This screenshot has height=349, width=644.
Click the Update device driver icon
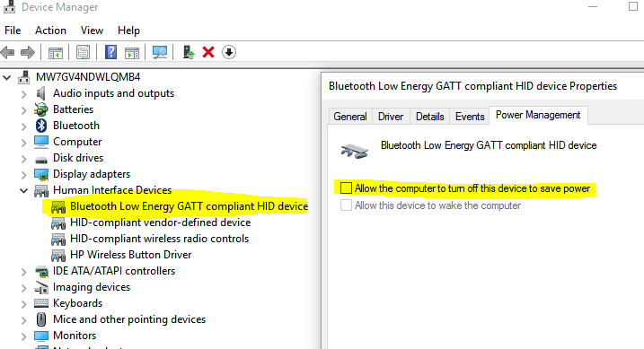click(x=189, y=52)
